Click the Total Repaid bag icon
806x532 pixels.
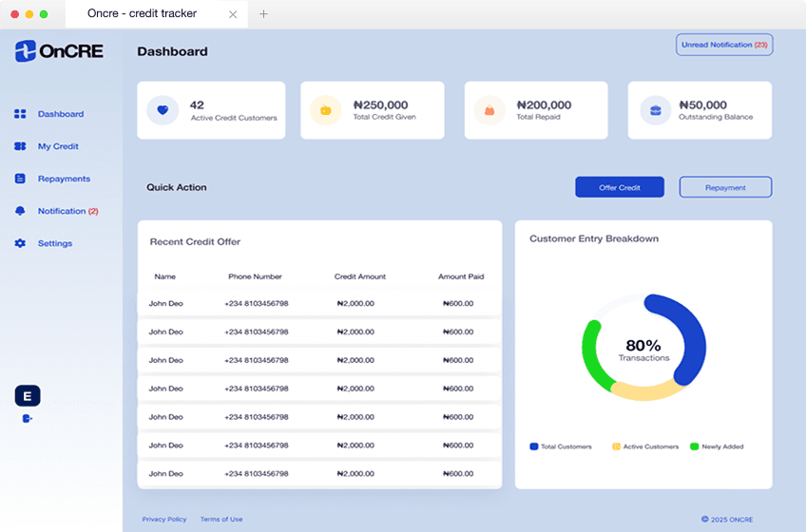coord(489,110)
